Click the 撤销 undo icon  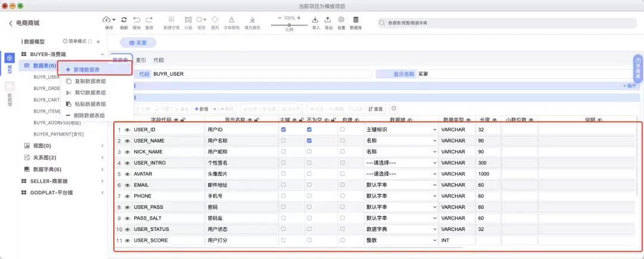pyautogui.click(x=137, y=19)
